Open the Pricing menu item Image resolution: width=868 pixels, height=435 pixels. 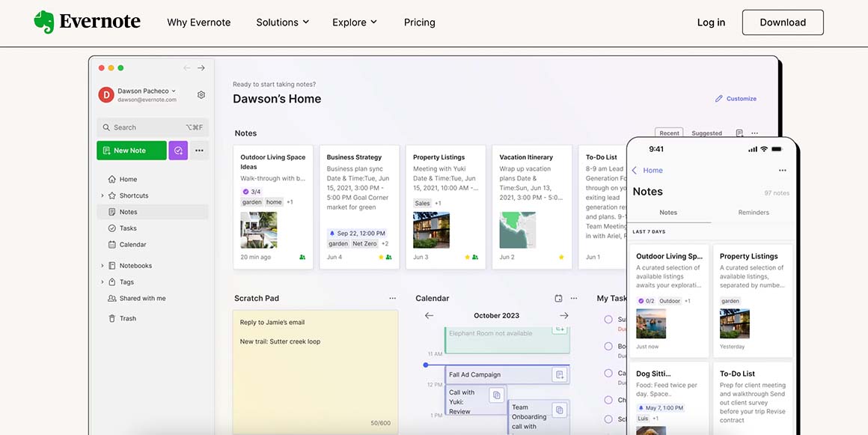pyautogui.click(x=419, y=22)
